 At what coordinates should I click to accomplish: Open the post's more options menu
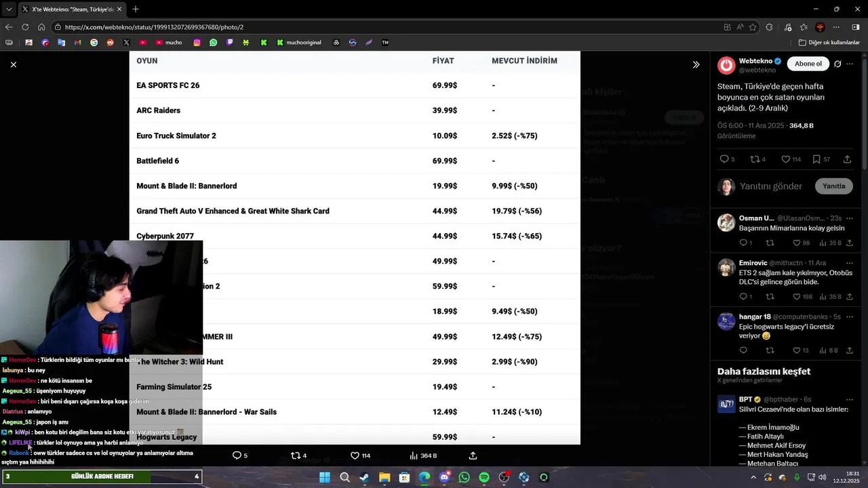[850, 64]
